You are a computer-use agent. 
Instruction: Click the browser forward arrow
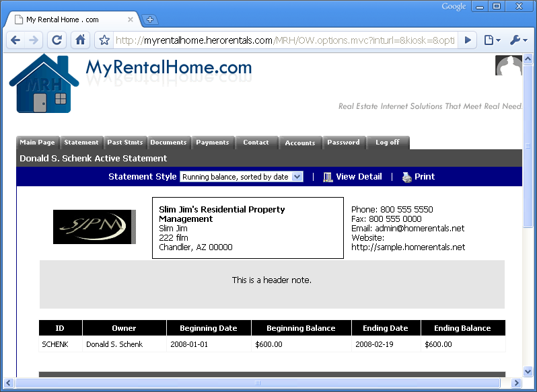(34, 40)
